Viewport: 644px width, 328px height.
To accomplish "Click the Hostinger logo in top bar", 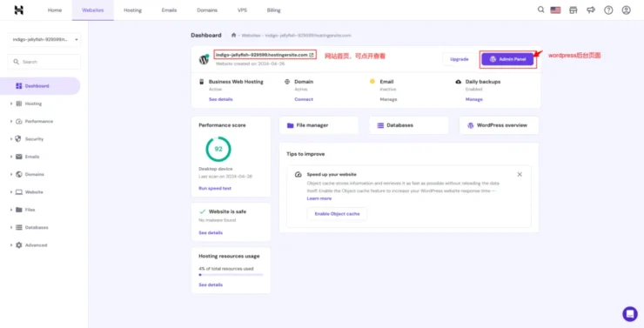I will click(x=19, y=10).
